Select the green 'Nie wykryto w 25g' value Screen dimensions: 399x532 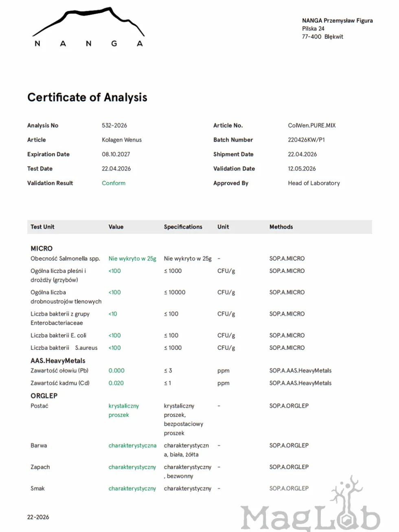tap(132, 259)
